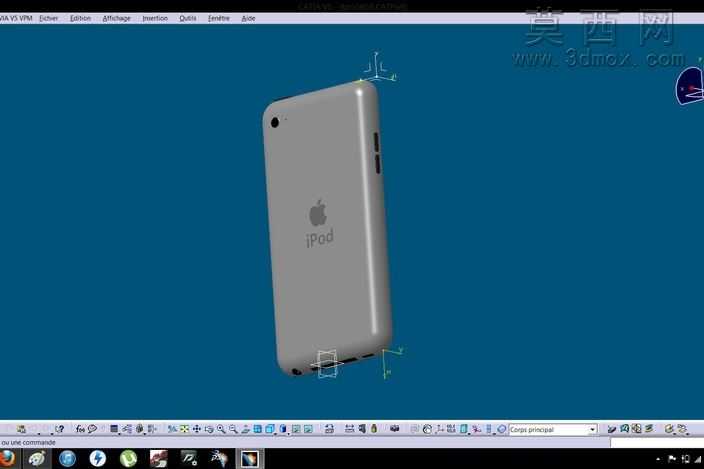The image size is (704, 469).
Task: Open the Affichage menu
Action: (x=116, y=18)
